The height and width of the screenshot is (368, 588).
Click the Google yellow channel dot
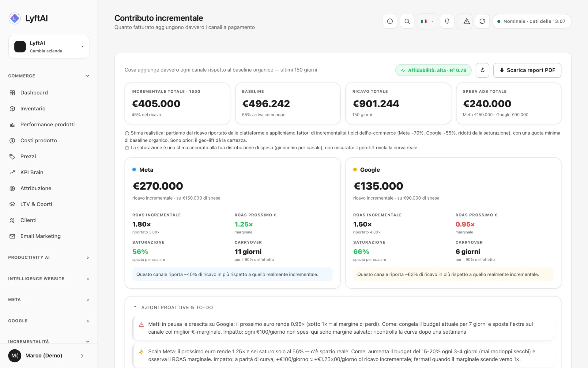355,170
